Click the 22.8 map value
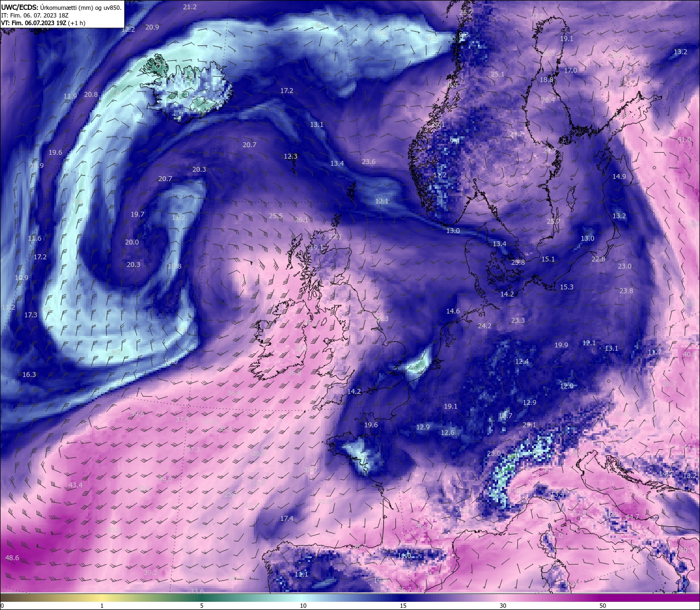The width and height of the screenshot is (700, 610). pos(598,259)
